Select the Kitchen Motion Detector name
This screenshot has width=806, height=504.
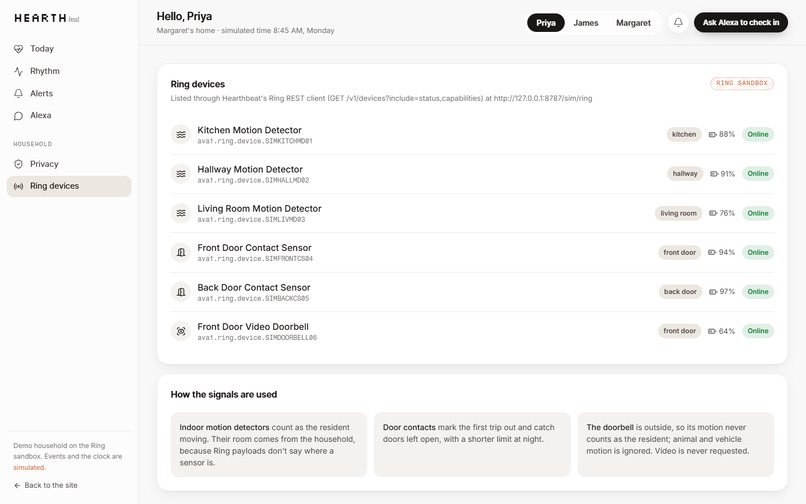pos(249,130)
